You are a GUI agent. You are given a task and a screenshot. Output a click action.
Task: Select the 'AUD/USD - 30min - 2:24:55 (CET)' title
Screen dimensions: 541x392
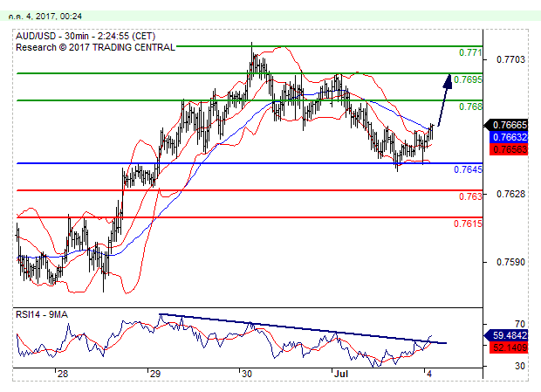coord(86,37)
